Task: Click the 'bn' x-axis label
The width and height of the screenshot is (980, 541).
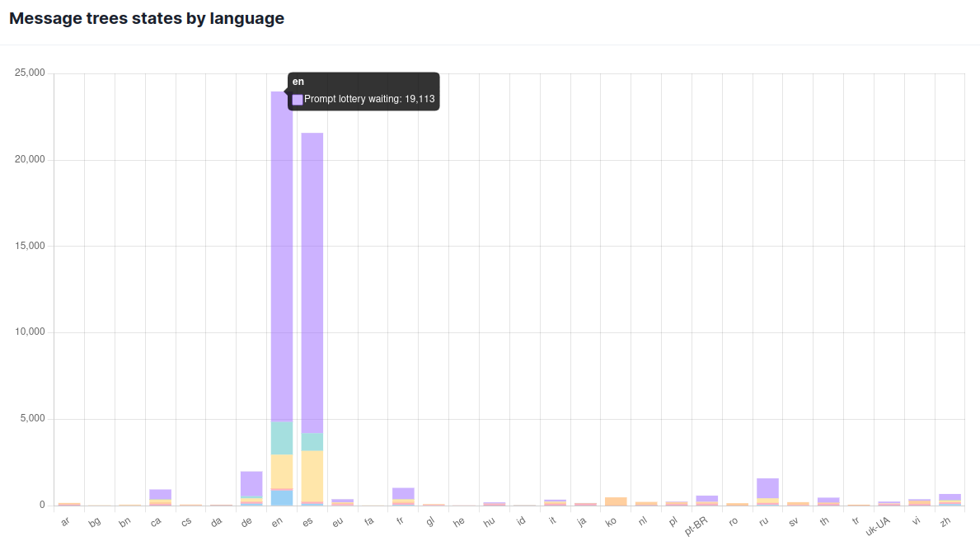Action: [x=125, y=521]
